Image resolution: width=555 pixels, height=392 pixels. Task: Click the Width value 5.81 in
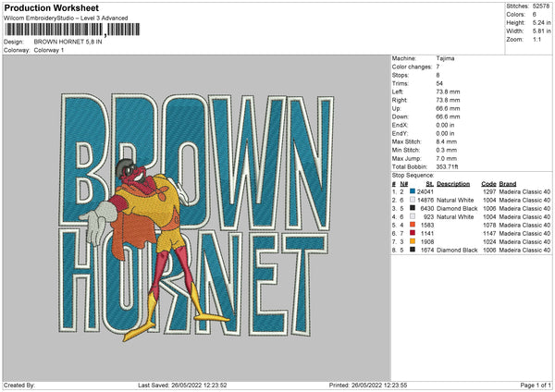click(x=541, y=31)
